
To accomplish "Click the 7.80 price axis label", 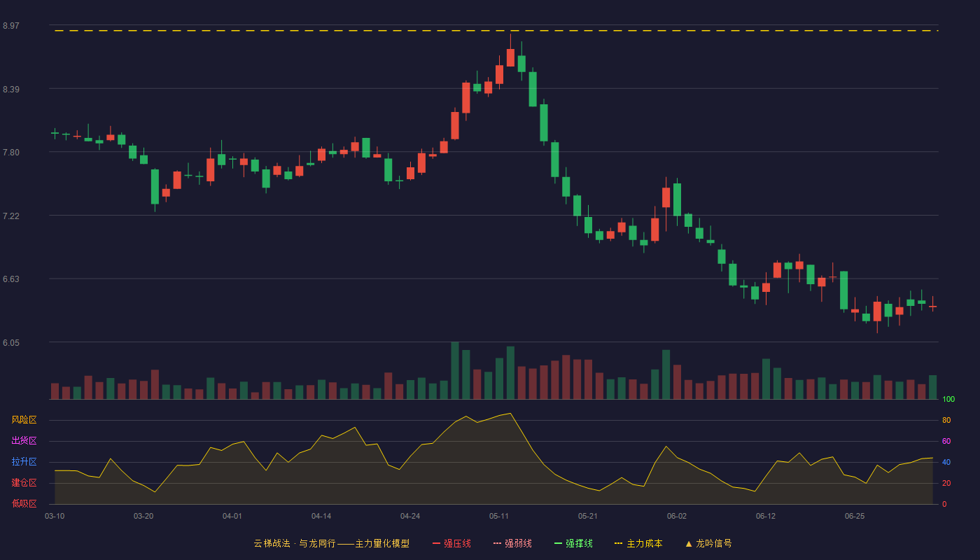I will (11, 153).
